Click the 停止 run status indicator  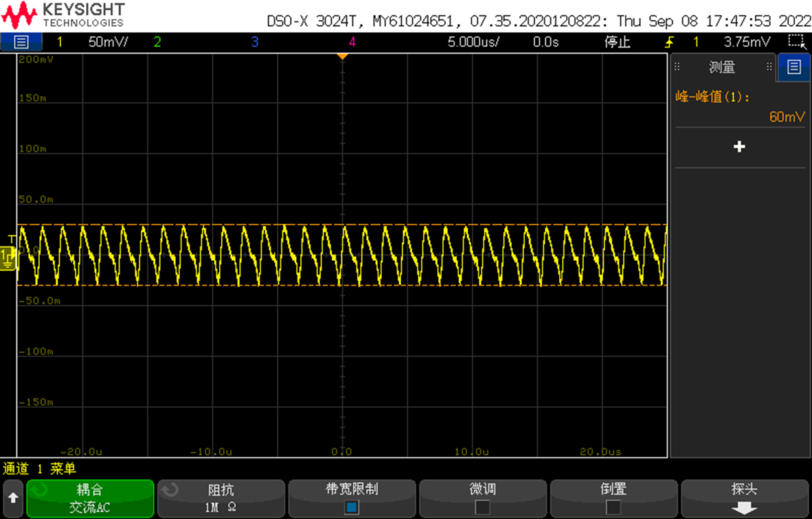pyautogui.click(x=618, y=42)
